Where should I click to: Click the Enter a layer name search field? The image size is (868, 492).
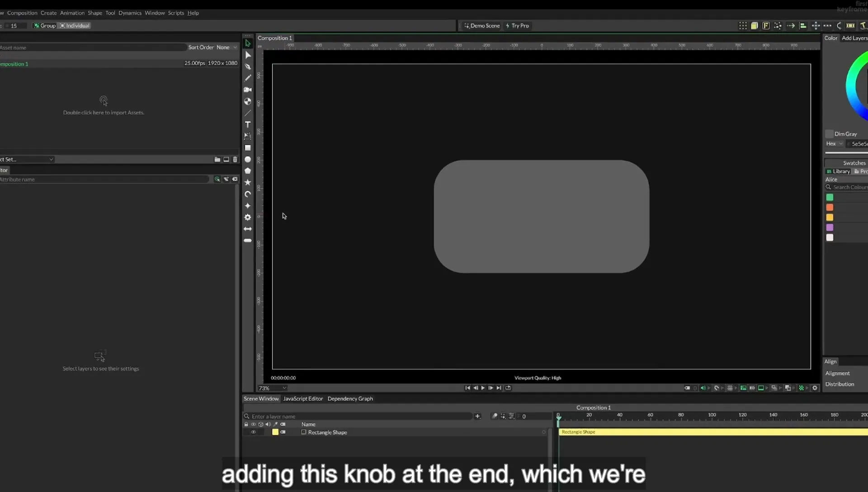pos(359,416)
